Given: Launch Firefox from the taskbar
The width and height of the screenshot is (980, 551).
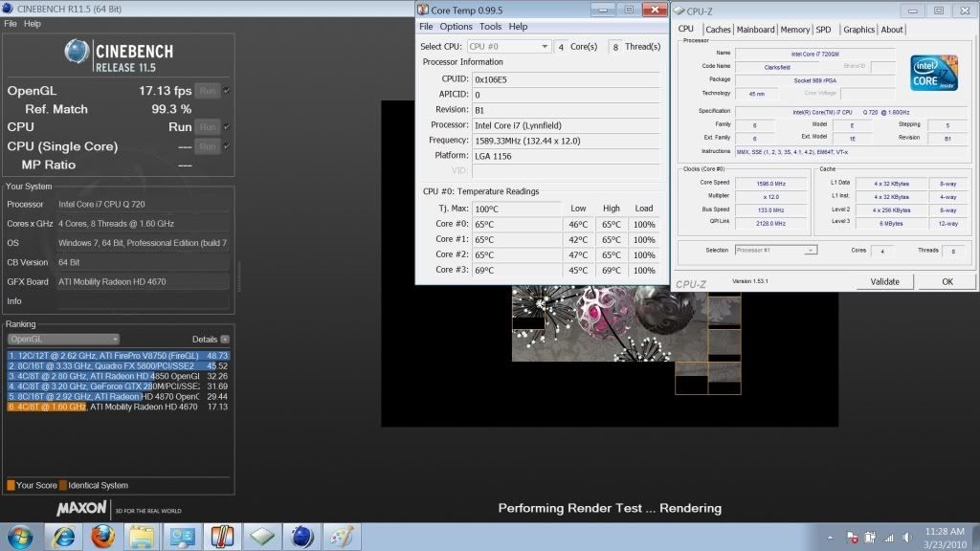Looking at the screenshot, I should click(x=102, y=537).
